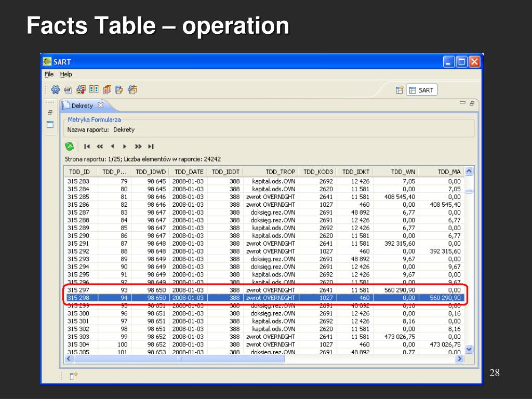Click the document export toolbar icon

(119, 89)
